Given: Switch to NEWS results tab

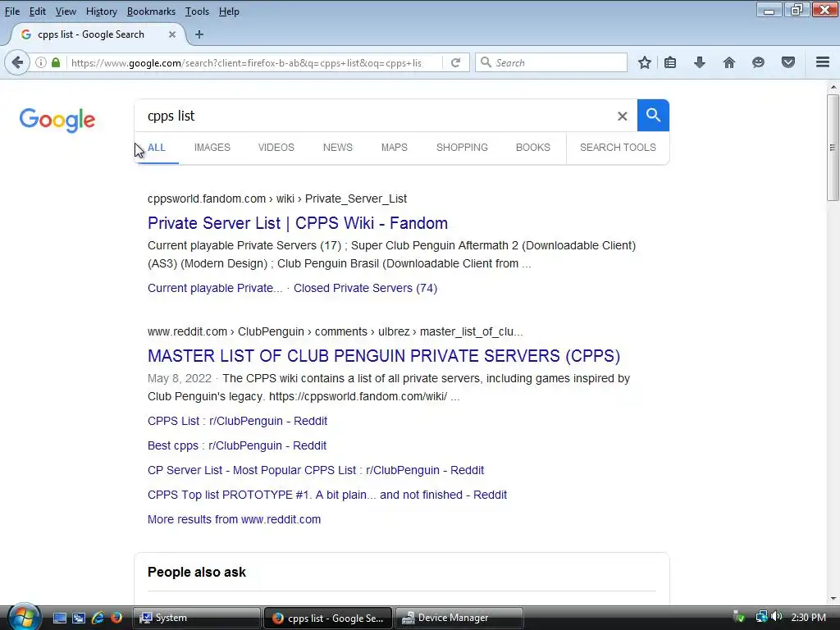Looking at the screenshot, I should 337,148.
